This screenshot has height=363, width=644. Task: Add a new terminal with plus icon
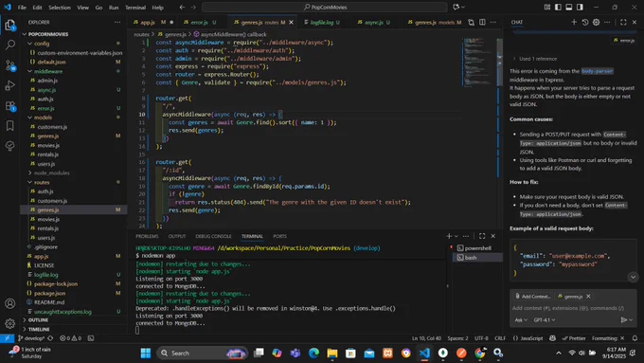pyautogui.click(x=449, y=236)
